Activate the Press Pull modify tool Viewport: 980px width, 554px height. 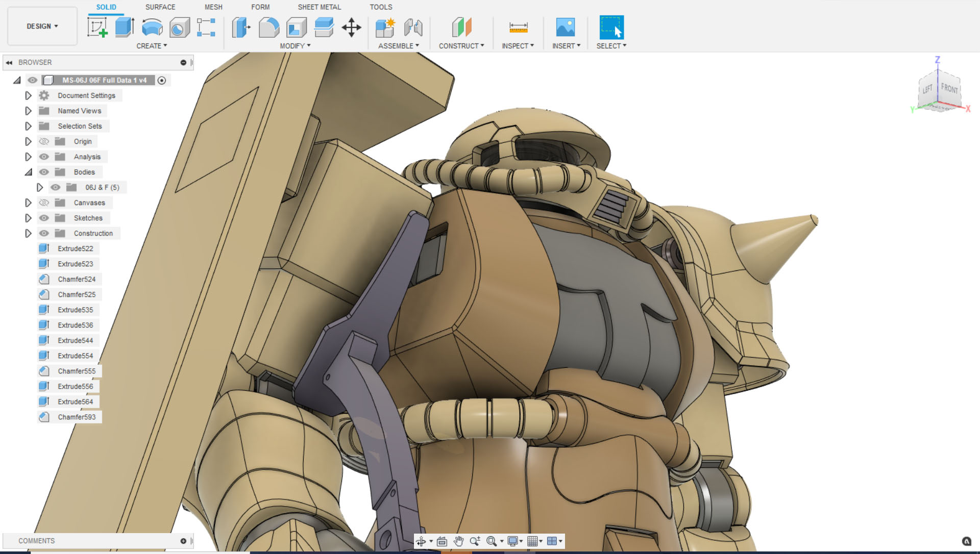(x=241, y=28)
